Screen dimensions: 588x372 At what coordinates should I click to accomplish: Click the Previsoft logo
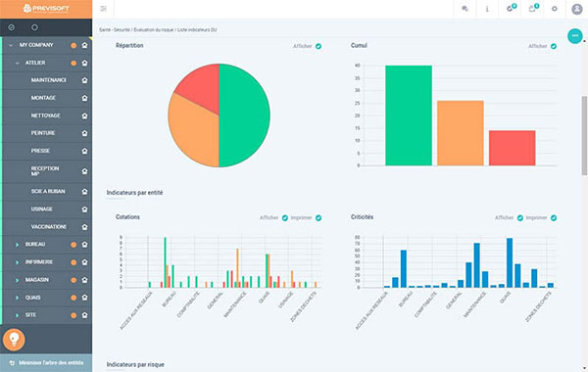click(46, 9)
